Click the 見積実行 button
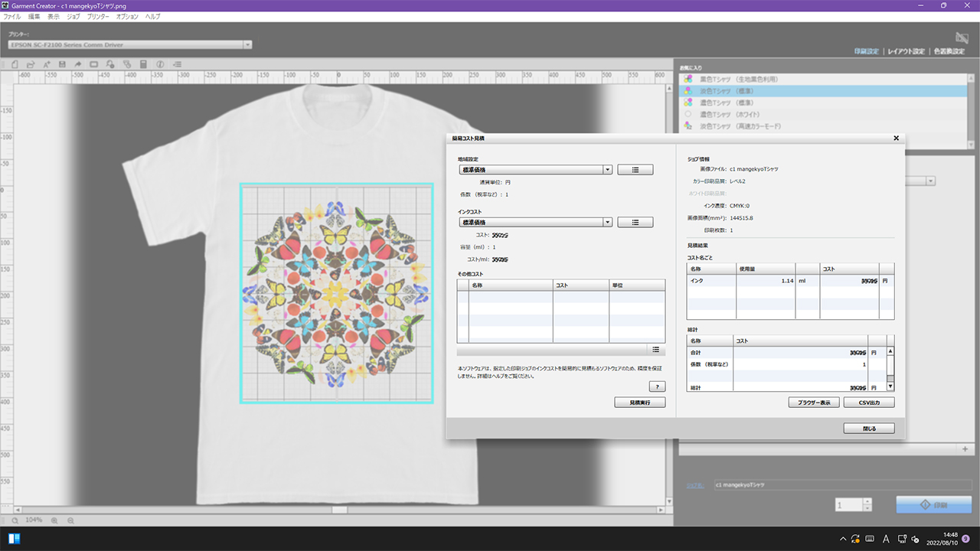Screen dimensions: 980x551 pos(640,403)
